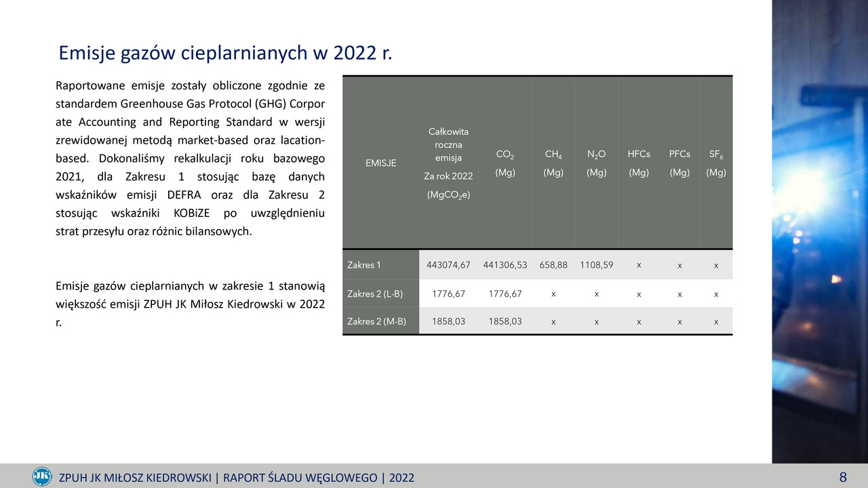Click the page number 8 in the footer

point(843,476)
